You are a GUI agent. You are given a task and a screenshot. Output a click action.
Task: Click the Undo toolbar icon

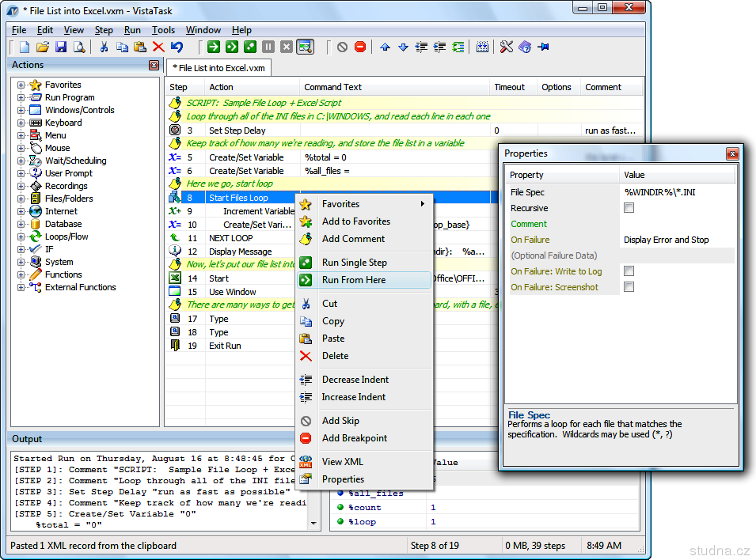pyautogui.click(x=177, y=47)
